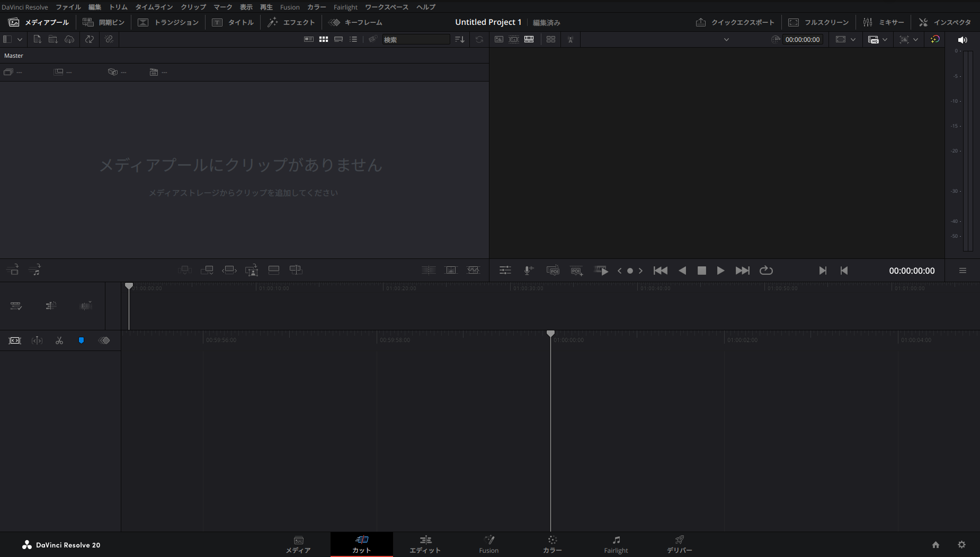This screenshot has width=980, height=557.
Task: Open project settings gear icon
Action: 961,545
